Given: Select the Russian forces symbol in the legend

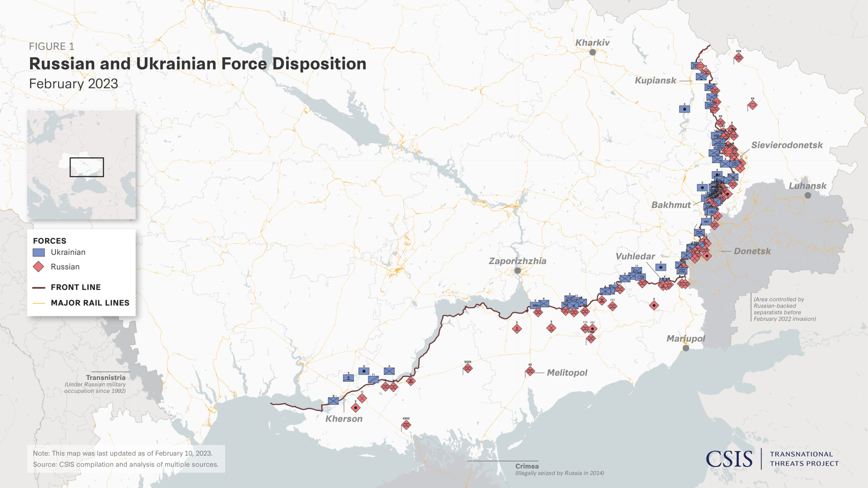Looking at the screenshot, I should [39, 267].
